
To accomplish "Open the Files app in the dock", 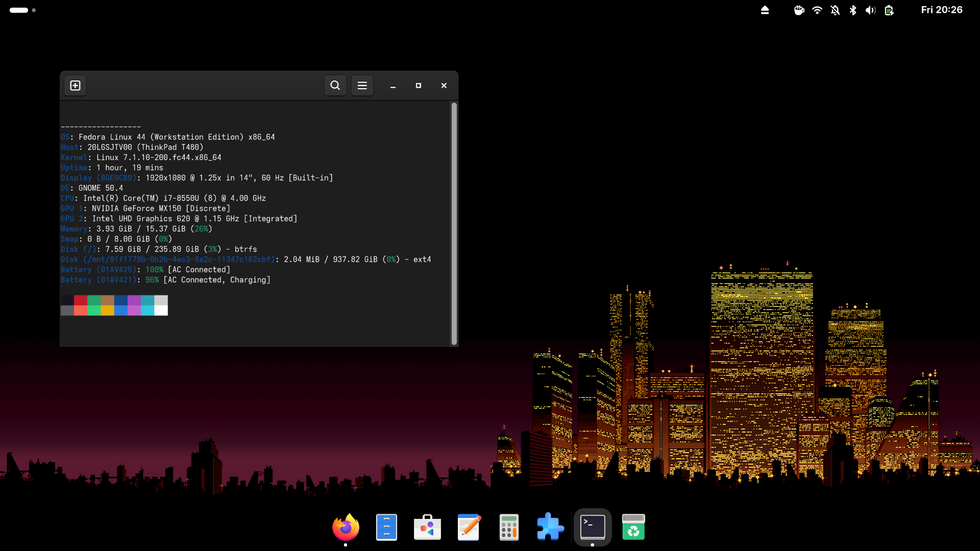I will pyautogui.click(x=386, y=527).
